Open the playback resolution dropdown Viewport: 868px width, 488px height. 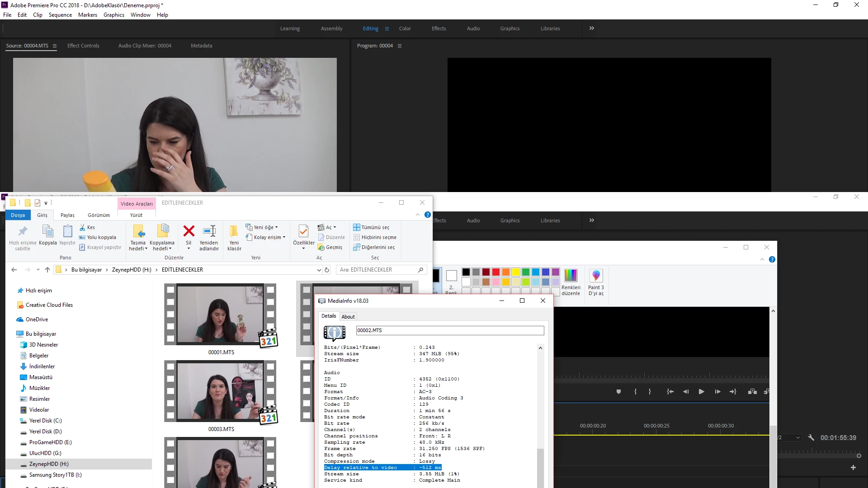[x=798, y=437]
